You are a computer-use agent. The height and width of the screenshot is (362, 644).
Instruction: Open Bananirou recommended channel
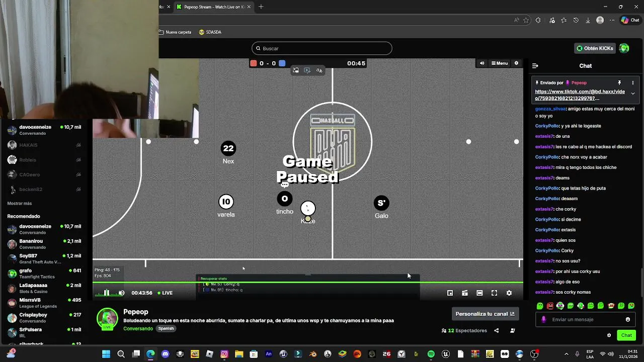(44, 244)
